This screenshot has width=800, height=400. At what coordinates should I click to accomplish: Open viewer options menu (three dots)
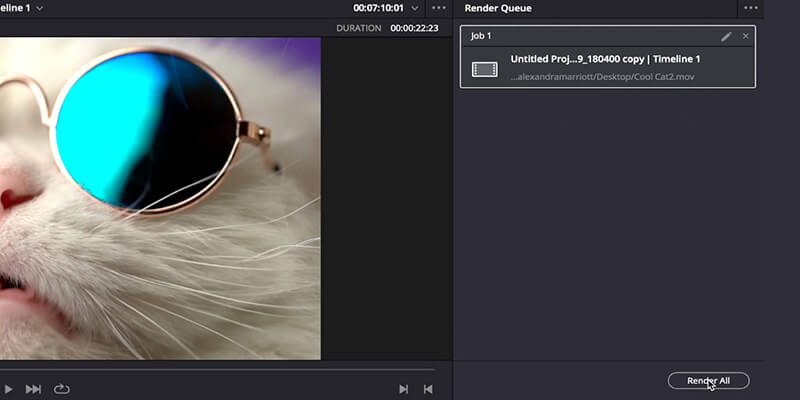click(x=439, y=8)
